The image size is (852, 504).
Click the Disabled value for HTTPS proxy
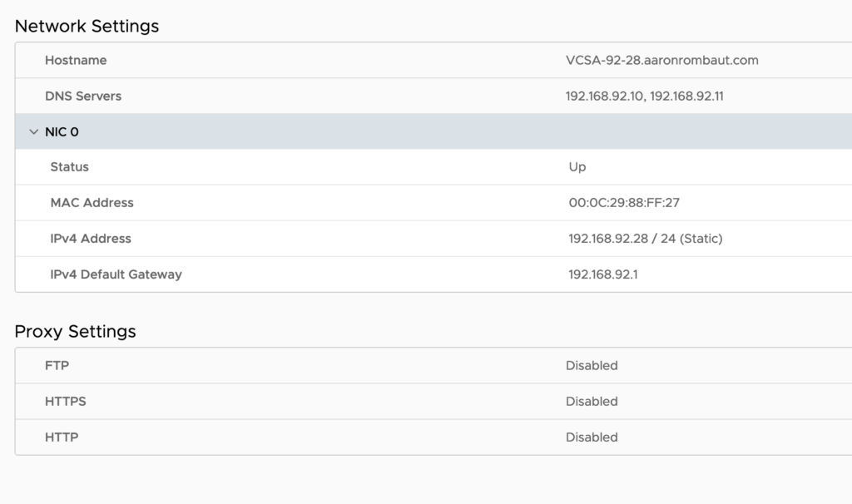click(592, 401)
